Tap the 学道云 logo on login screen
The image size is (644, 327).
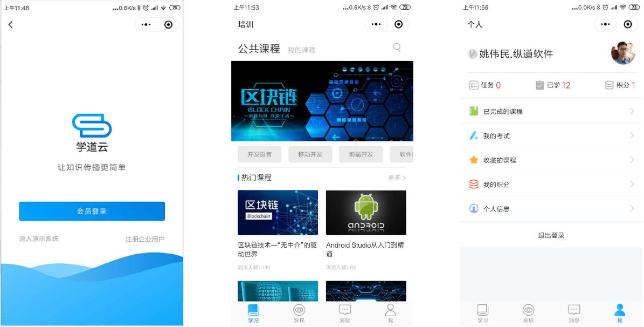(x=92, y=126)
